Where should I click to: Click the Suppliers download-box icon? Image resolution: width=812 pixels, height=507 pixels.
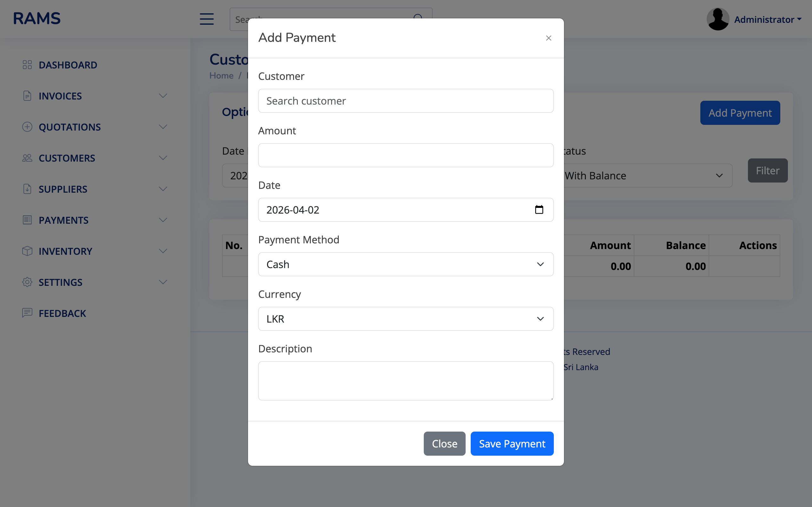click(x=27, y=189)
